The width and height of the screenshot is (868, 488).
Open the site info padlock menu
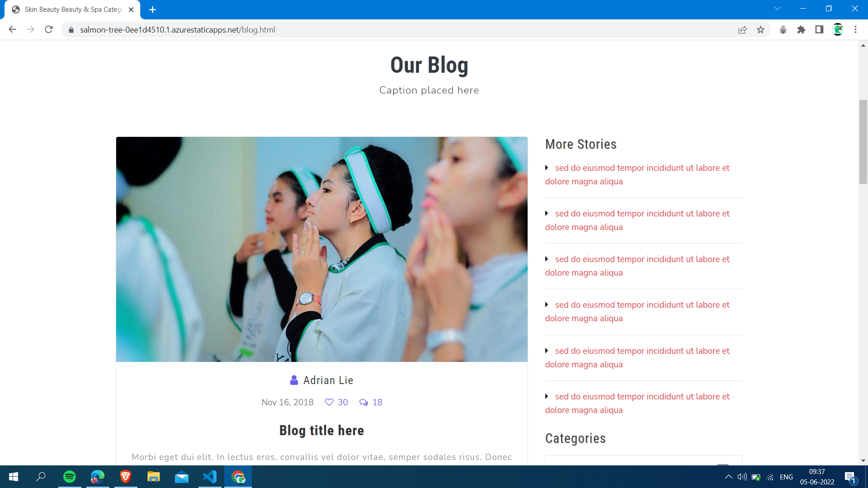pos(71,30)
